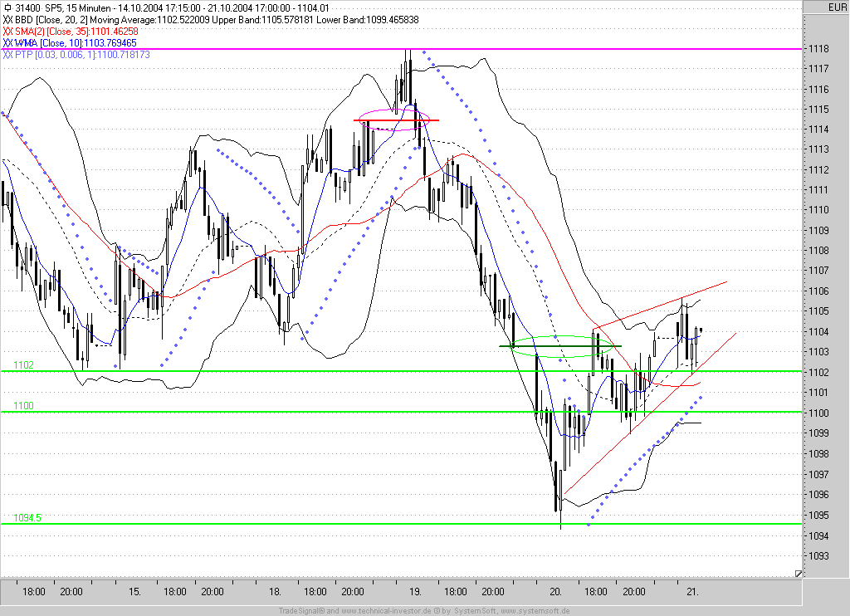
Task: Click the 1115 price axis label
Action: 818,110
